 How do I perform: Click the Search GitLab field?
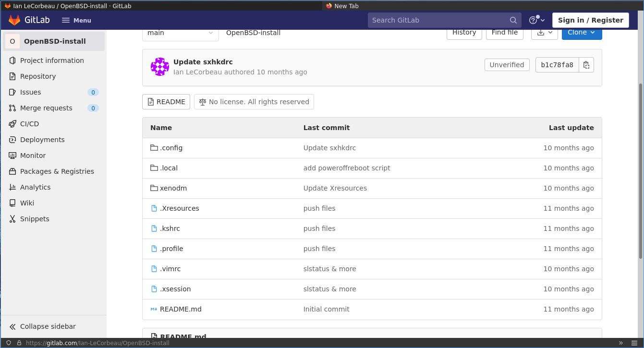click(444, 20)
